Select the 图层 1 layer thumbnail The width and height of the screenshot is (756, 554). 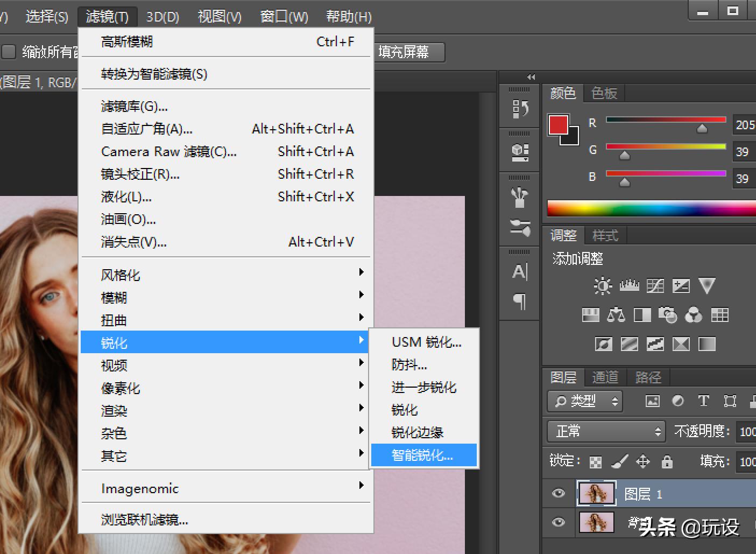point(596,493)
